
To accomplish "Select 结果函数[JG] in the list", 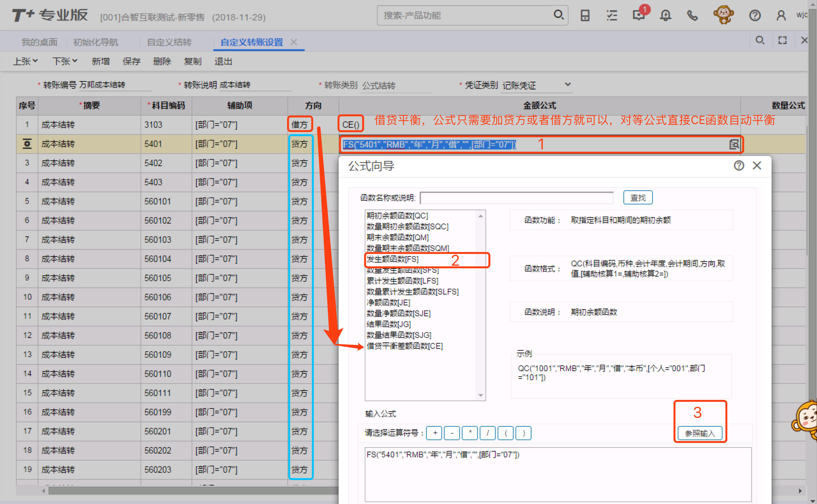I will 389,324.
